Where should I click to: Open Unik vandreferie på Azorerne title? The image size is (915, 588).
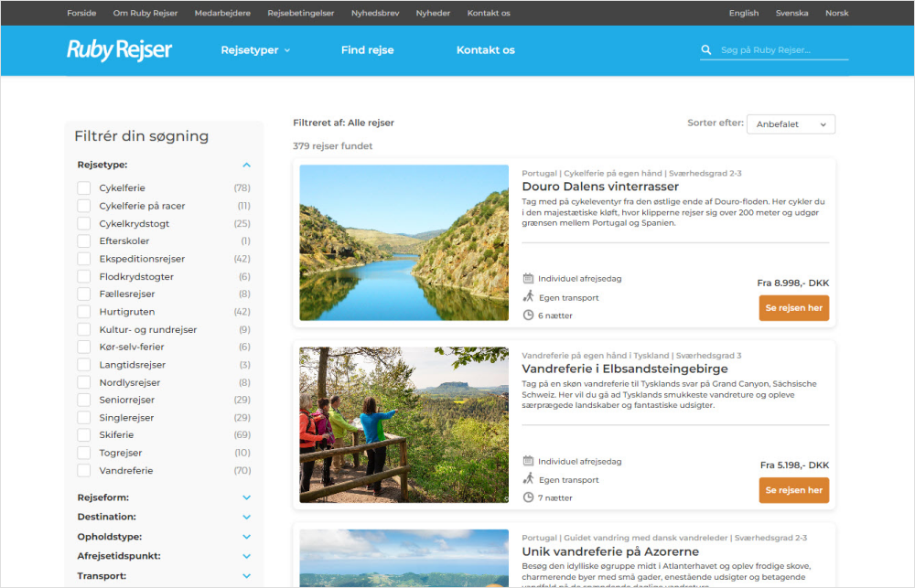(x=609, y=551)
